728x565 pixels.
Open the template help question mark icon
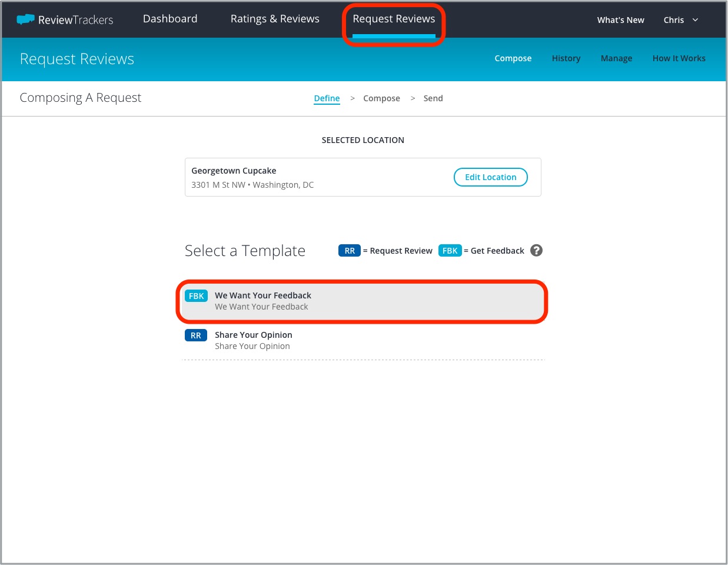[536, 251]
